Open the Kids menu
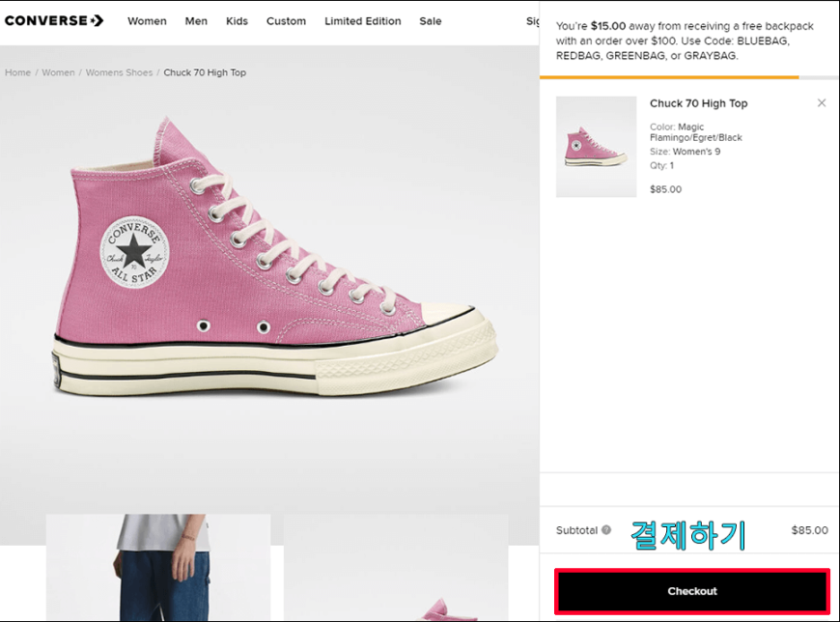840x622 pixels. point(237,21)
